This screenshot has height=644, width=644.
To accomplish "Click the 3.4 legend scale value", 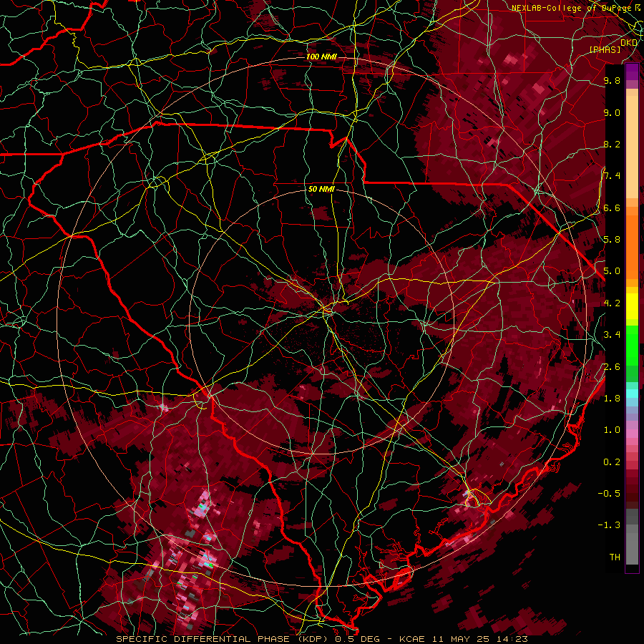I will (x=612, y=335).
